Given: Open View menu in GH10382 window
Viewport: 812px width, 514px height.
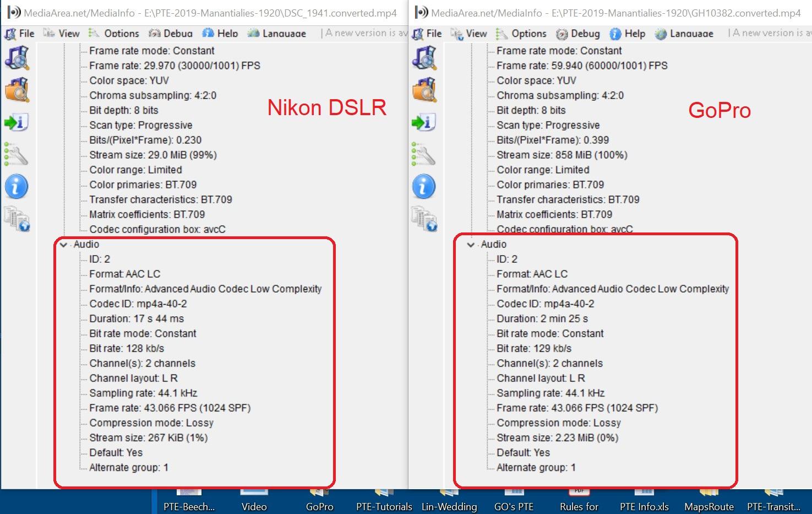Looking at the screenshot, I should 470,34.
